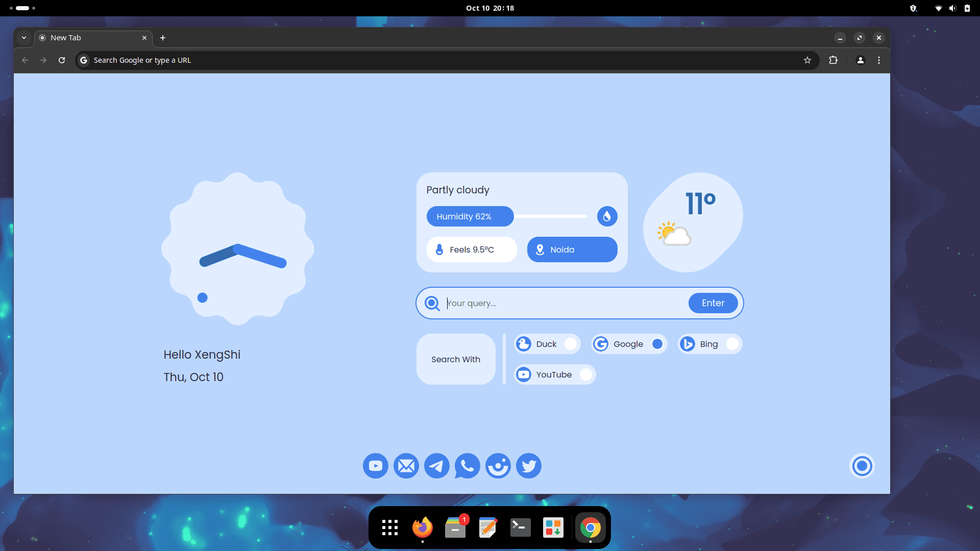Toggle Google search engine on
The image size is (980, 551).
pyautogui.click(x=657, y=344)
